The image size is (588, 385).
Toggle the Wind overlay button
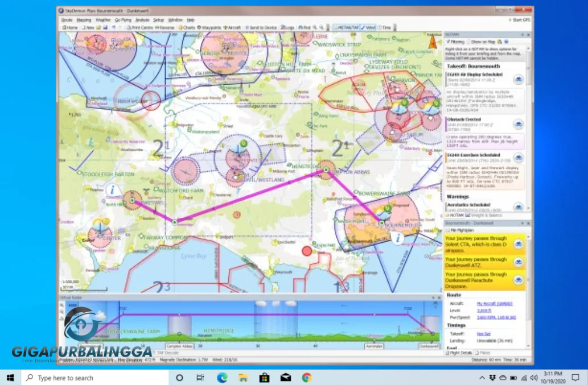point(368,27)
